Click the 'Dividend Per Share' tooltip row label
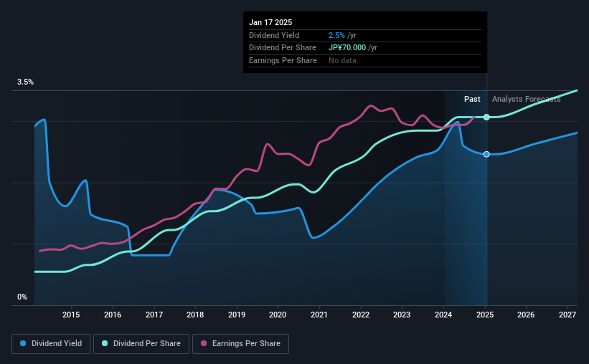Screen dimensions: 589x364 [x=283, y=48]
